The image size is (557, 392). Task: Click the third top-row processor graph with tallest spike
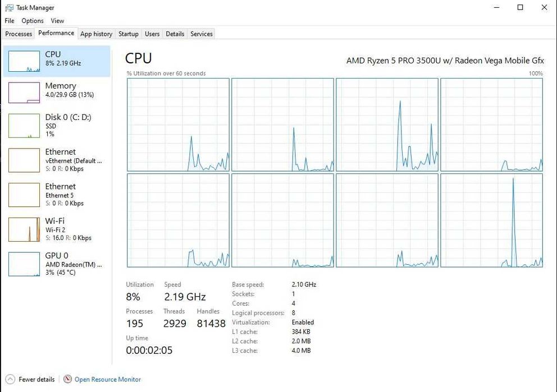(387, 124)
